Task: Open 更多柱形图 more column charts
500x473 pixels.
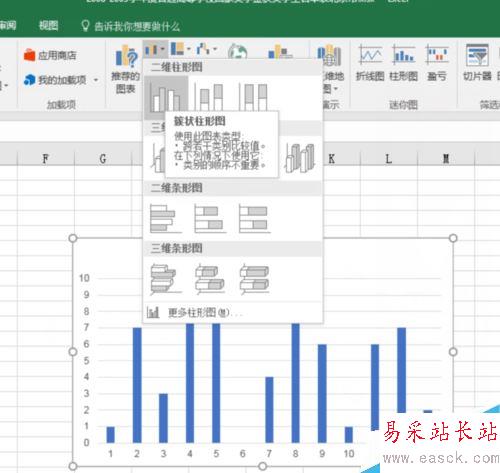Action: (x=233, y=312)
